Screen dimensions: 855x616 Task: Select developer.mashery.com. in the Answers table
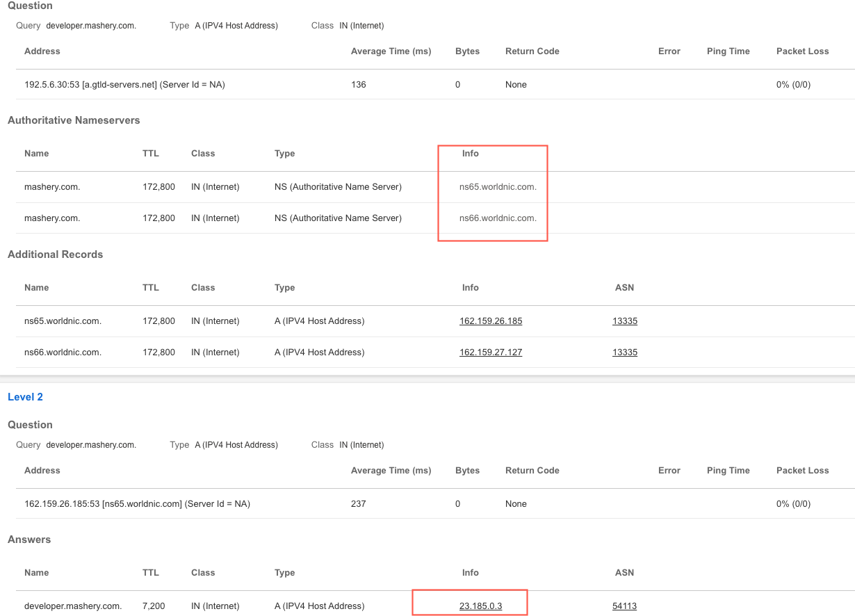(73, 606)
